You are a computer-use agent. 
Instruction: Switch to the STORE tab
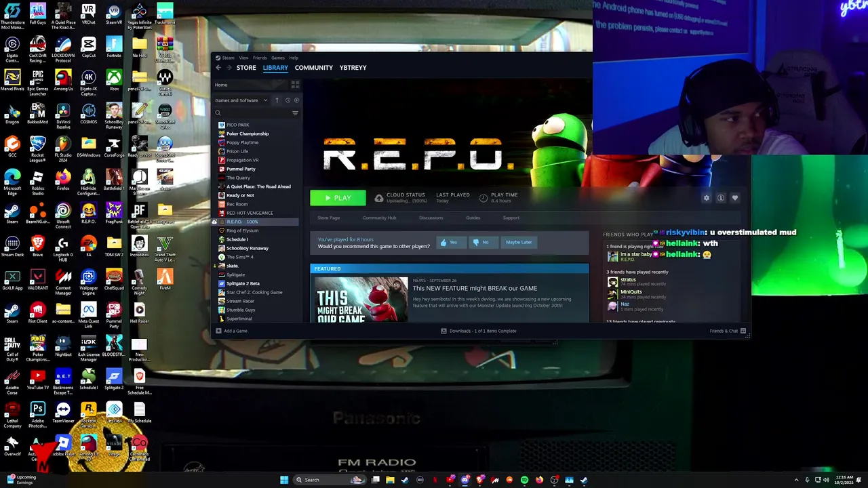(x=246, y=68)
